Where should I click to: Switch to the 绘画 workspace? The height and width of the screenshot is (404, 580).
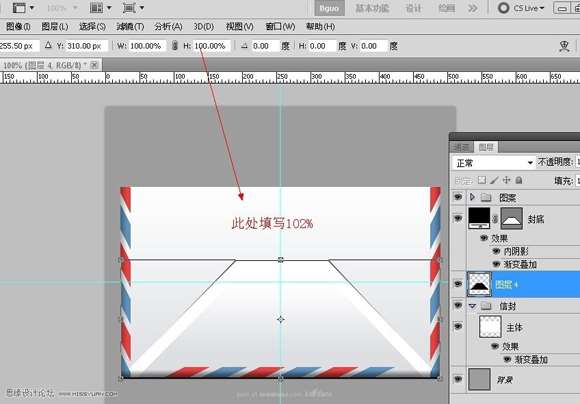pyautogui.click(x=446, y=8)
